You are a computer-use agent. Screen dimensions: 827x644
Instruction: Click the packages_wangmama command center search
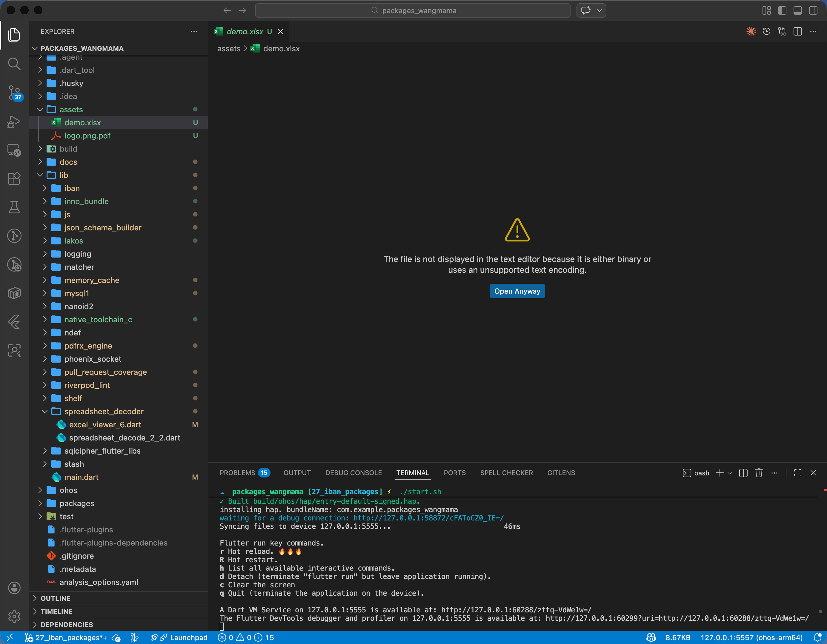[x=413, y=11]
